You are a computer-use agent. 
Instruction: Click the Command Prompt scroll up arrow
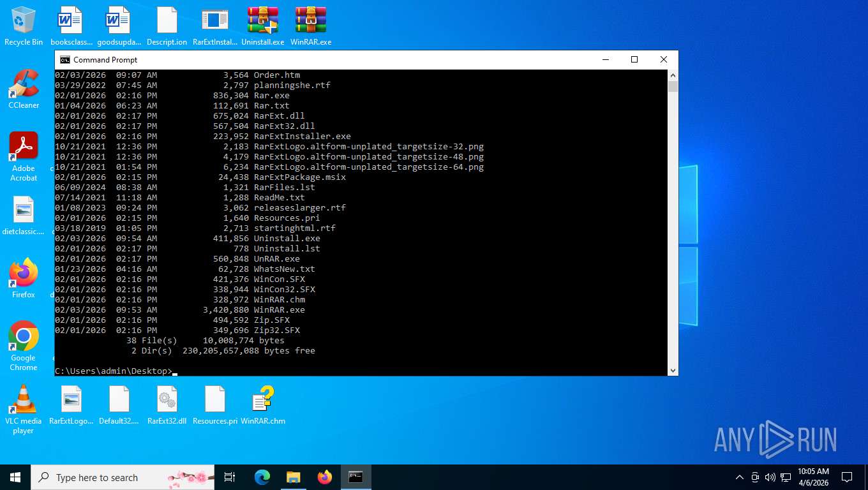[x=673, y=75]
